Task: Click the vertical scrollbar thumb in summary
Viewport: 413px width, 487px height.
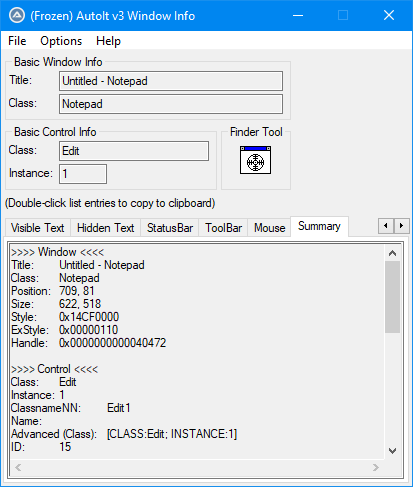Action: tap(392, 297)
